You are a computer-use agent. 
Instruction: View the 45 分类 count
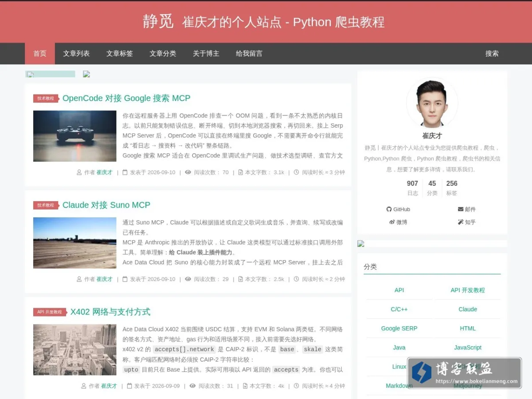click(432, 188)
